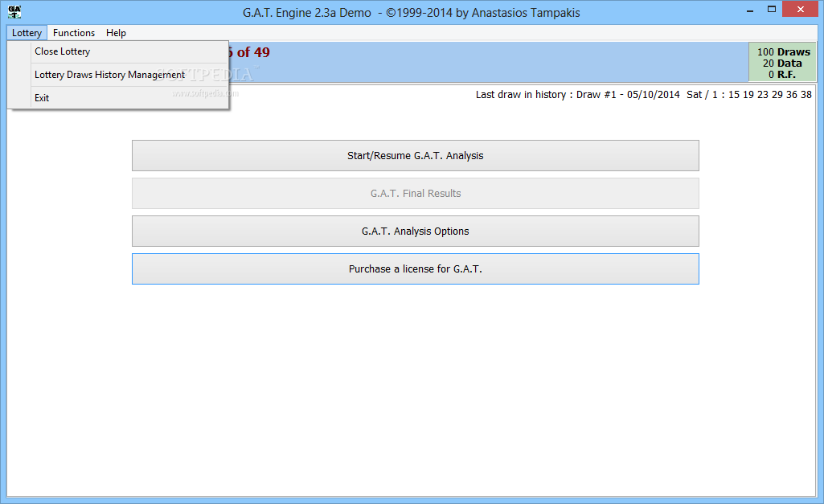Screen dimensions: 824x504
Task: Minimize the G.A.T. Engine window
Action: coord(750,10)
